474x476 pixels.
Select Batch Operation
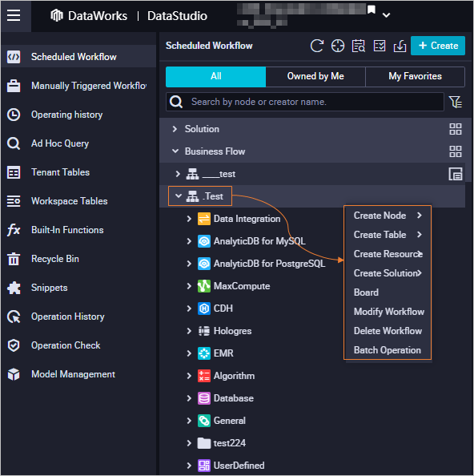point(388,350)
